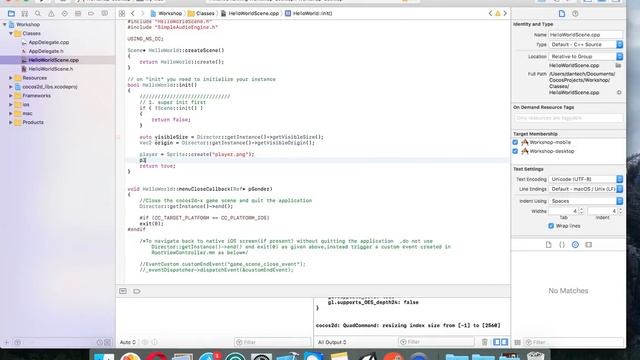Select AppDelegate.h in navigator

click(46, 51)
